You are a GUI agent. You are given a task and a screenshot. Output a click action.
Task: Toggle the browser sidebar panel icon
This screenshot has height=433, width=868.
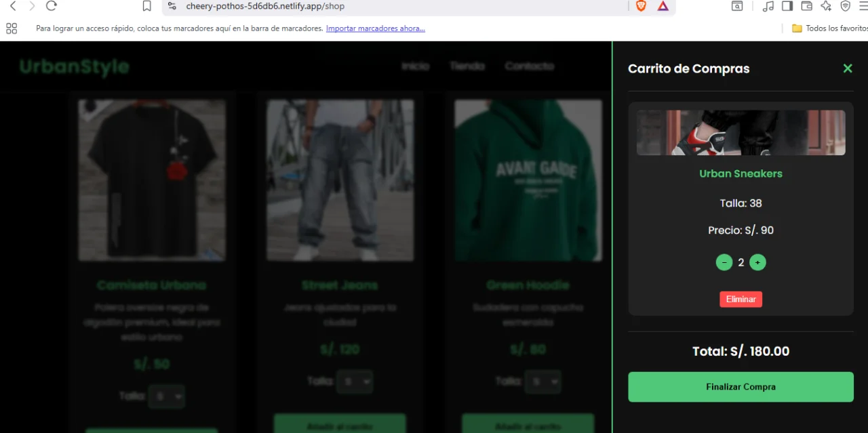click(x=787, y=6)
